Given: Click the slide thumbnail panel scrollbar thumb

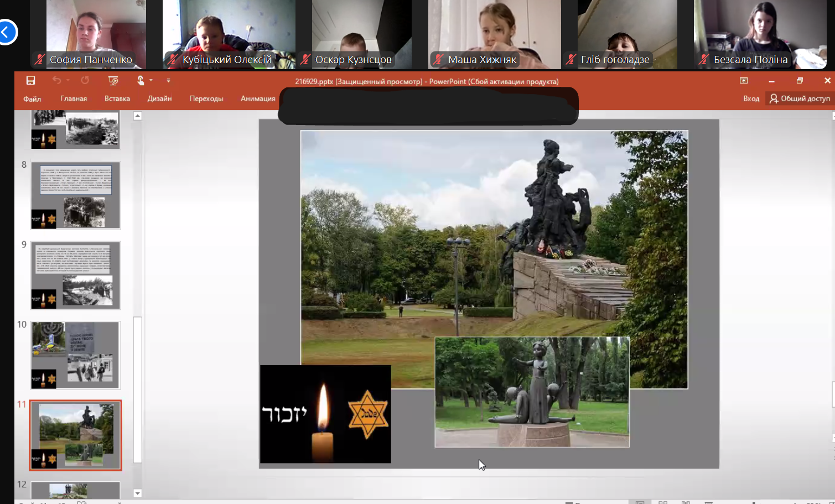Looking at the screenshot, I should click(x=138, y=389).
